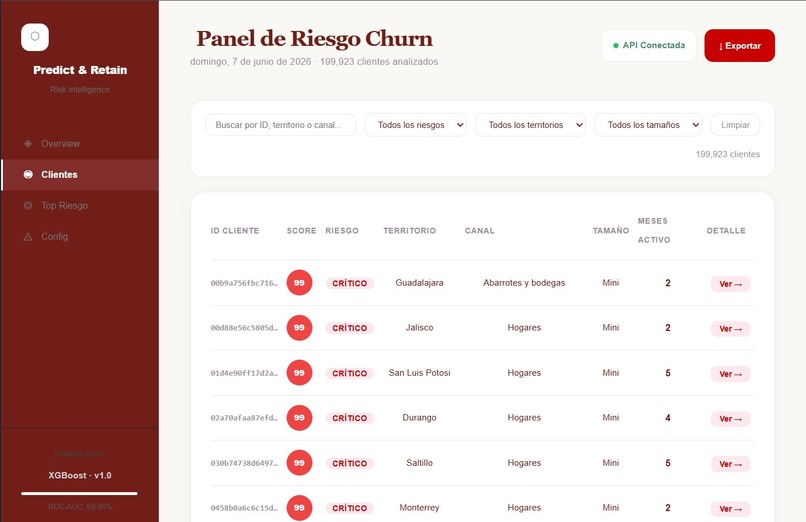Viewport: 806px width, 522px height.
Task: Open the Overview section
Action: pos(80,143)
